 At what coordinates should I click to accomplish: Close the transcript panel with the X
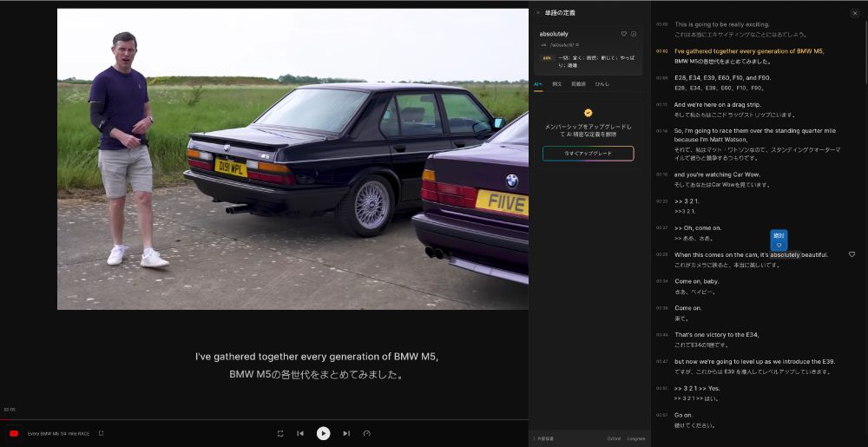point(855,13)
